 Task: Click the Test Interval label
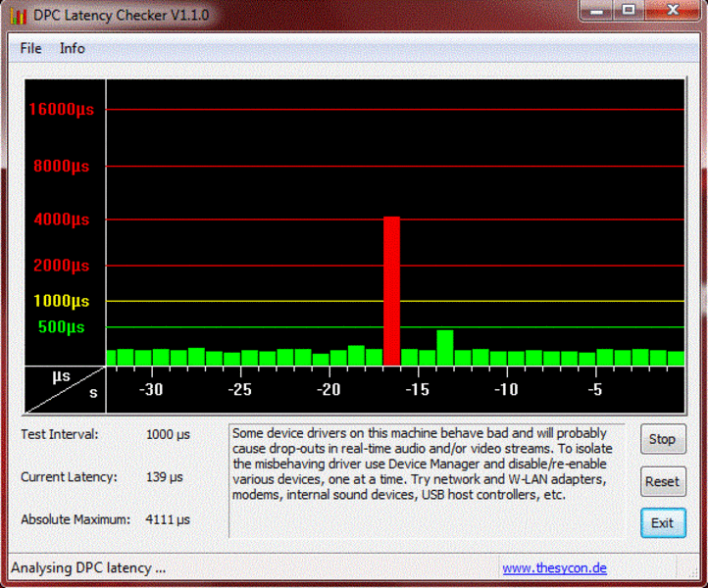coord(59,434)
